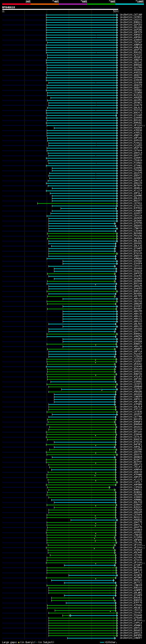This screenshot has width=146, height=644.
Task: Click the UniRef100_Q39800 label
Action: (131, 40)
